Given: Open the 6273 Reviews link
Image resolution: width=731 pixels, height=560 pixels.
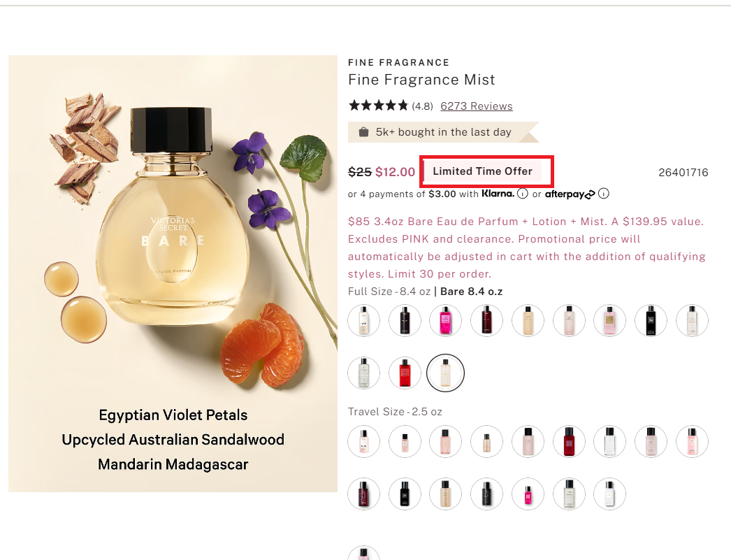Looking at the screenshot, I should pos(476,106).
